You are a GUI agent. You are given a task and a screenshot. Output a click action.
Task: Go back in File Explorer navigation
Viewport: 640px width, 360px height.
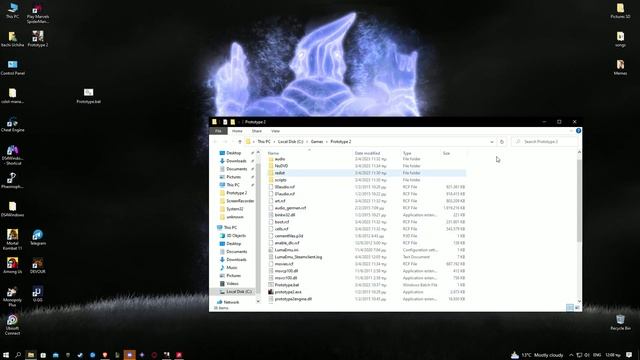[216, 142]
